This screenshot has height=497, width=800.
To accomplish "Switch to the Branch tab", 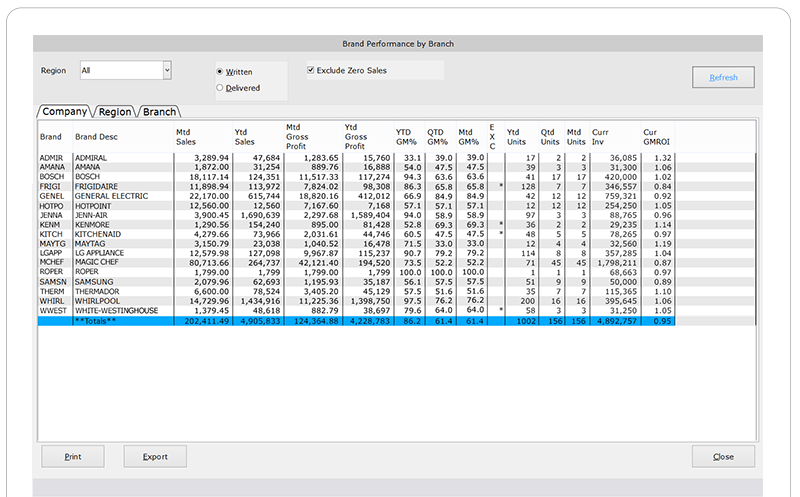I will [x=159, y=112].
